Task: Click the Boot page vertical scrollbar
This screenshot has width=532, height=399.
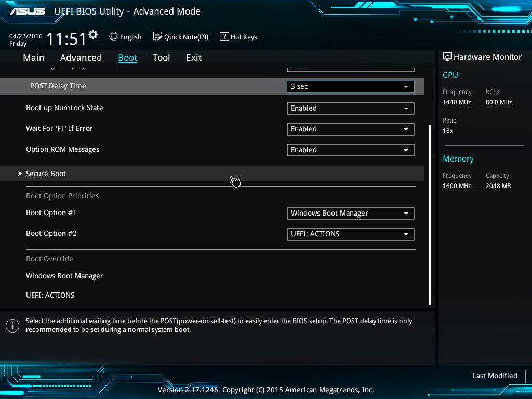Action: (430, 215)
